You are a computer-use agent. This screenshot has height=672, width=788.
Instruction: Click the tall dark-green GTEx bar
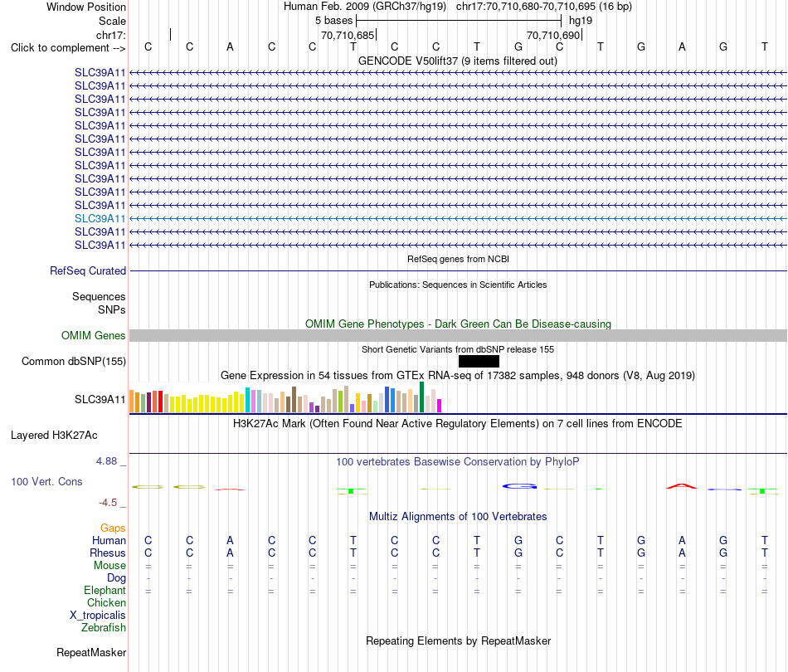tap(422, 397)
